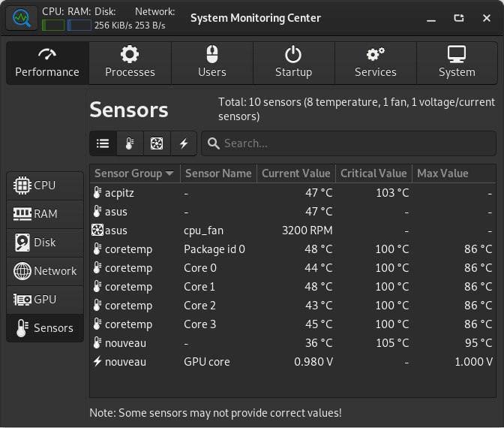504x428 pixels.
Task: Open the Performance tab
Action: click(x=47, y=63)
